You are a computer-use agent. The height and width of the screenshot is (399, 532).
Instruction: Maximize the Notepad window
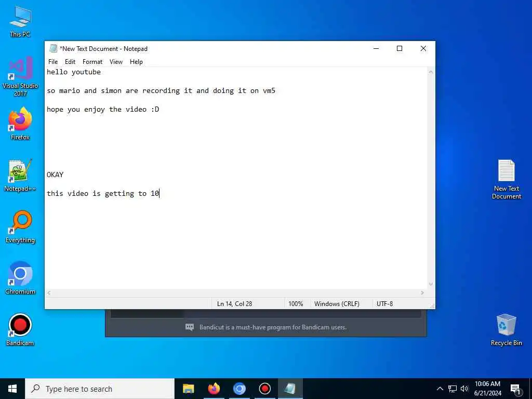pyautogui.click(x=400, y=48)
